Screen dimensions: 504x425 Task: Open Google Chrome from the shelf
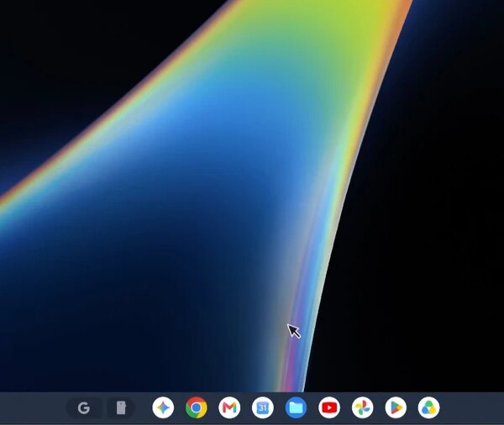(196, 407)
